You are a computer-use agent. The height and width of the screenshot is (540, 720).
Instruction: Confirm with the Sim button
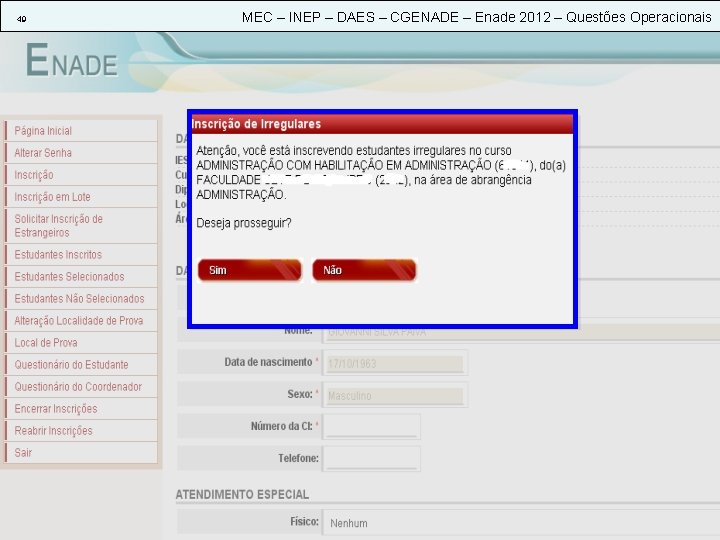coord(249,270)
